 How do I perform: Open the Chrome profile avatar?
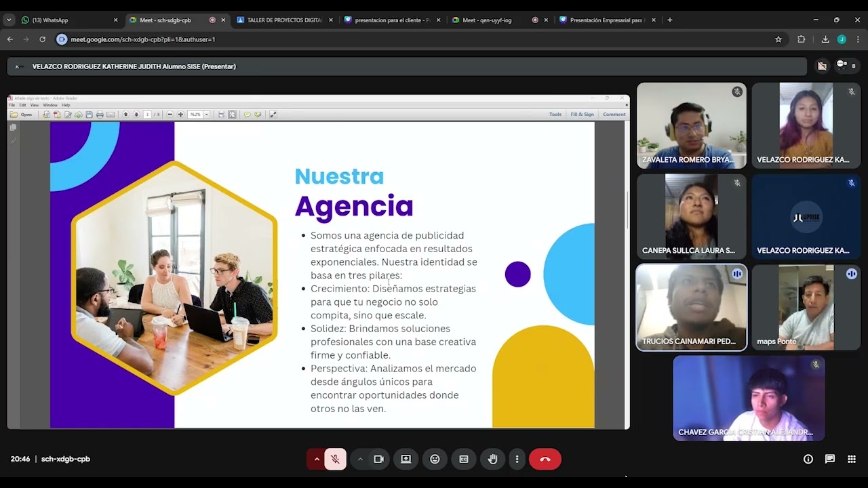842,39
